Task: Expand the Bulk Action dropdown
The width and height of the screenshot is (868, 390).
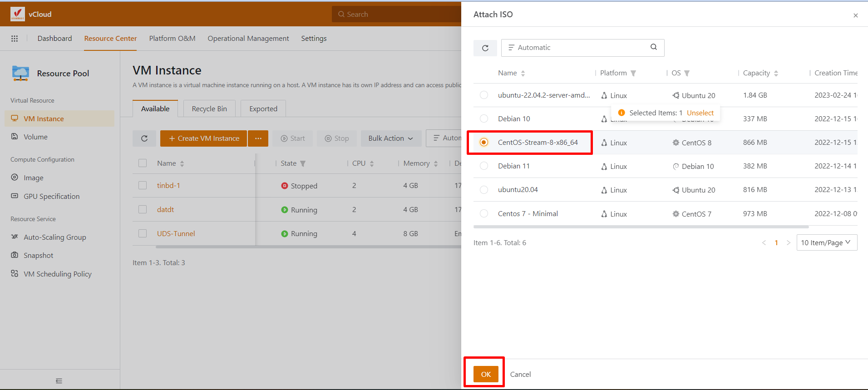Action: 390,138
